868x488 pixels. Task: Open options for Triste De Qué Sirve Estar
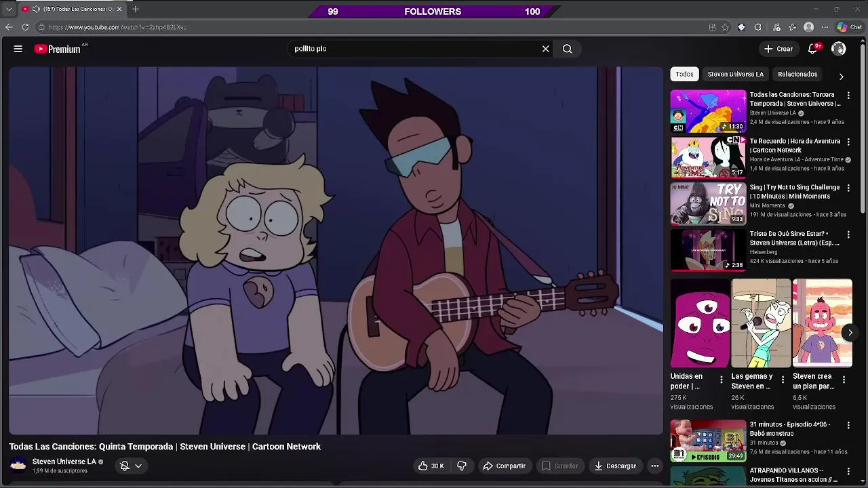point(848,235)
